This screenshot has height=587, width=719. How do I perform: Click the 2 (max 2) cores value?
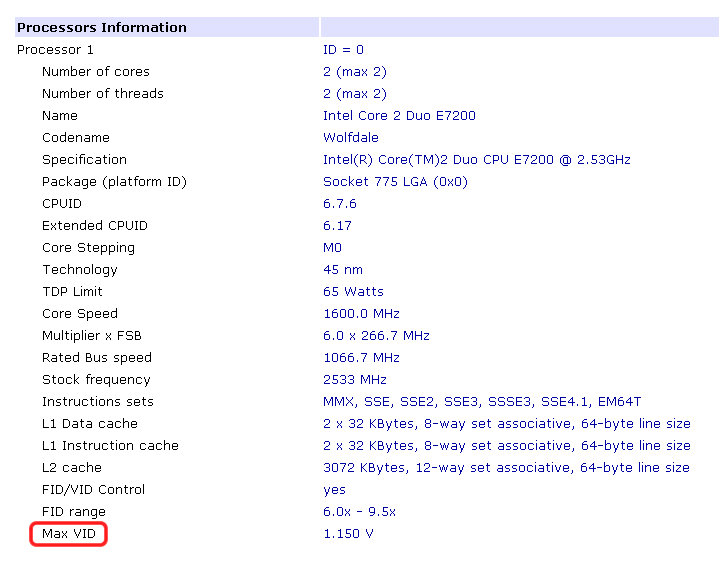click(355, 72)
